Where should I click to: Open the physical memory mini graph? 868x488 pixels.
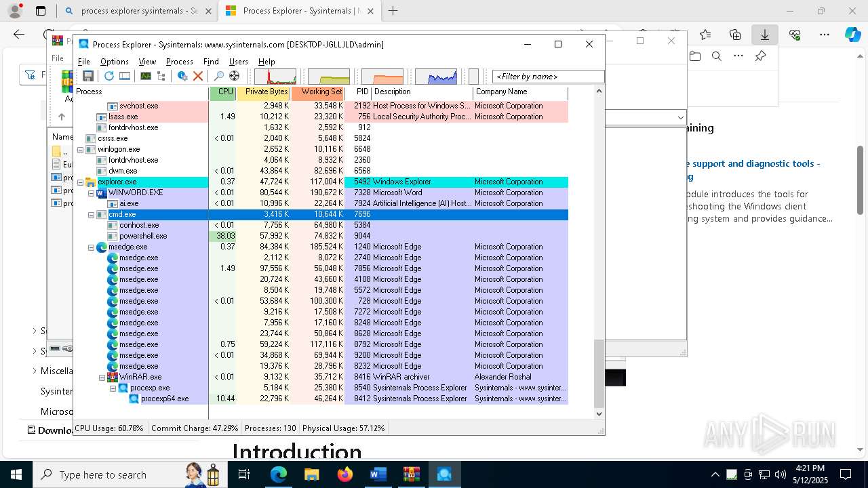(x=382, y=77)
